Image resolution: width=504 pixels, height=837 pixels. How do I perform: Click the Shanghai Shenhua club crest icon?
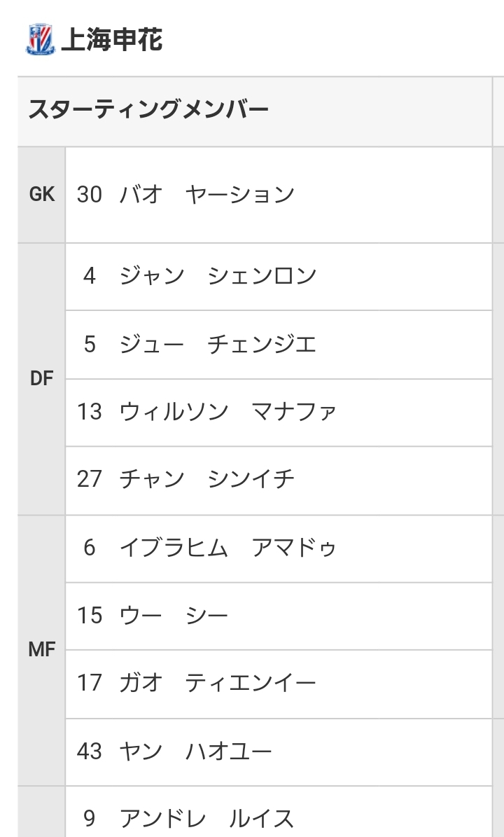41,40
